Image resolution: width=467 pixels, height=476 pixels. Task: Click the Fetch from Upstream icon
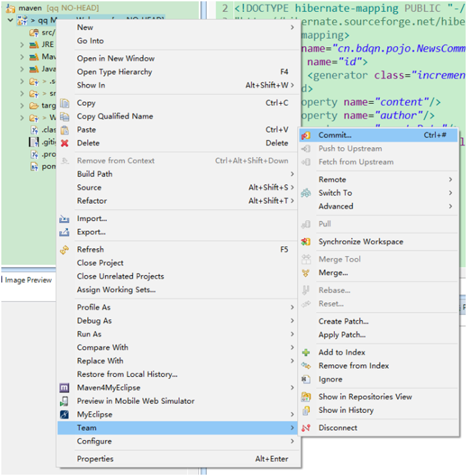click(x=306, y=162)
